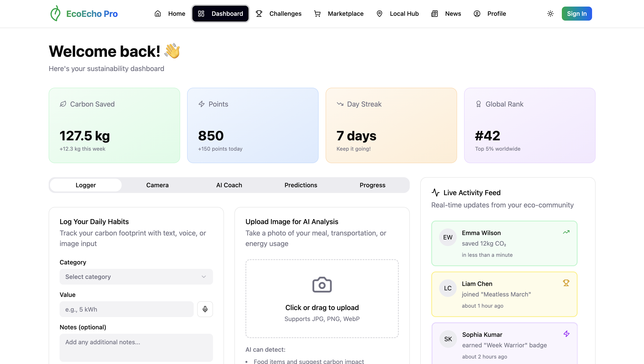Viewport: 644px width, 364px height.
Task: Click the trophy icon on Liam Chen's card
Action: pyautogui.click(x=566, y=283)
